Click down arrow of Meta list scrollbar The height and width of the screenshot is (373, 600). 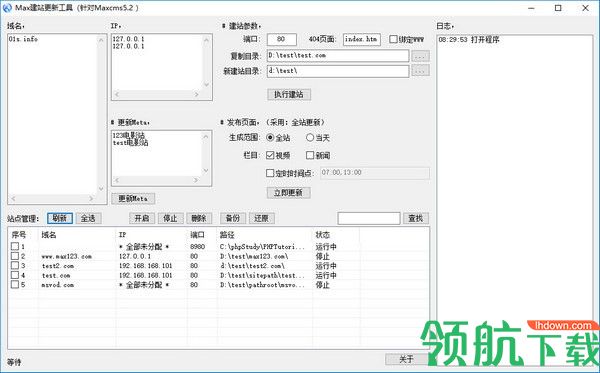click(206, 171)
